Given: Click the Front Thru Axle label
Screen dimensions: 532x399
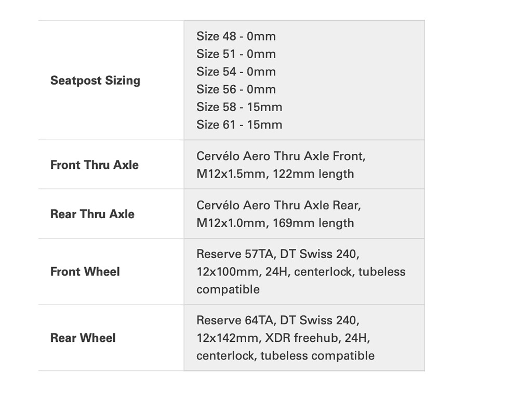Looking at the screenshot, I should tap(94, 165).
